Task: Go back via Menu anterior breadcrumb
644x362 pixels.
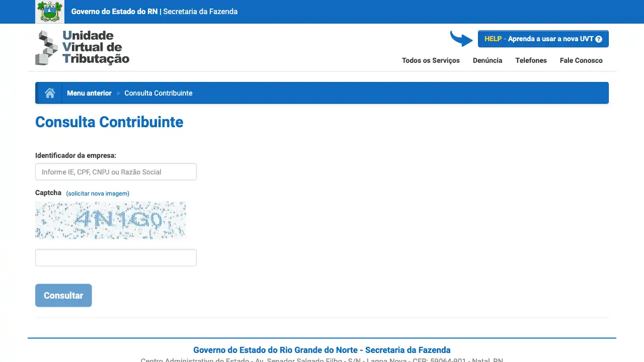Action: [89, 93]
